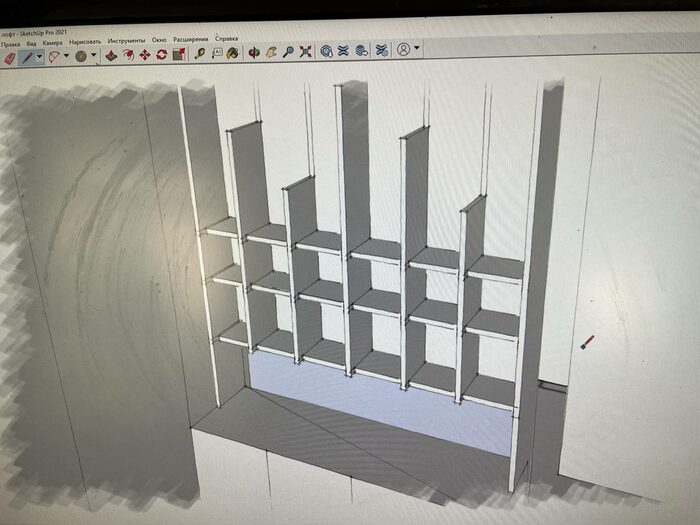Image resolution: width=700 pixels, height=525 pixels.
Task: Select the Move tool
Action: pos(144,55)
